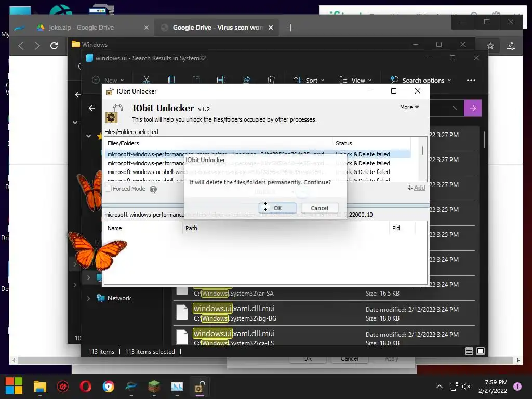Open the Sort dropdown in Explorer

pos(309,81)
